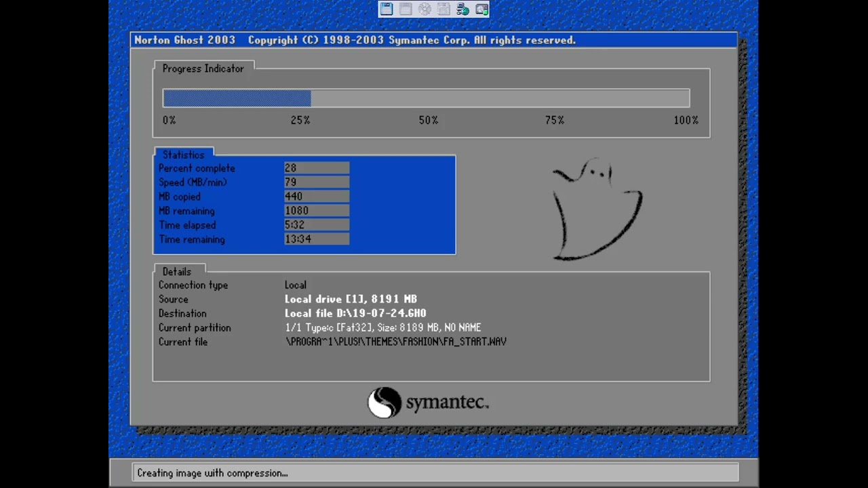Click the Details panel heading
This screenshot has width=868, height=488.
pos(177,271)
